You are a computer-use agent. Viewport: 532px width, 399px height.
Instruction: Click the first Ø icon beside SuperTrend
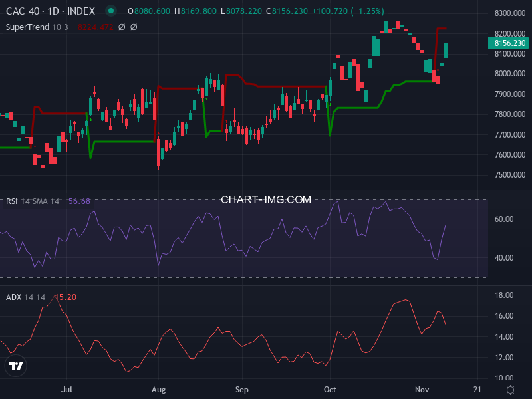pyautogui.click(x=122, y=25)
